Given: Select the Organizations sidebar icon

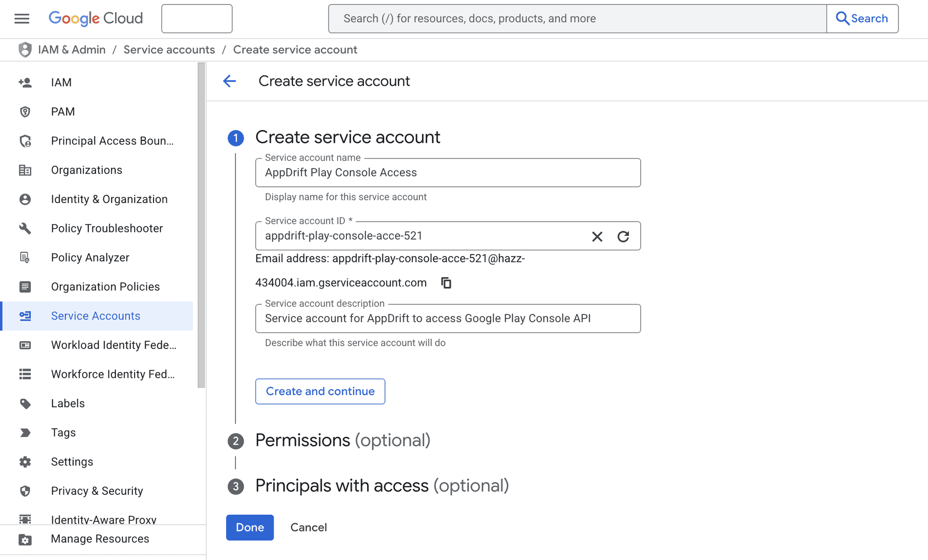Looking at the screenshot, I should [25, 170].
